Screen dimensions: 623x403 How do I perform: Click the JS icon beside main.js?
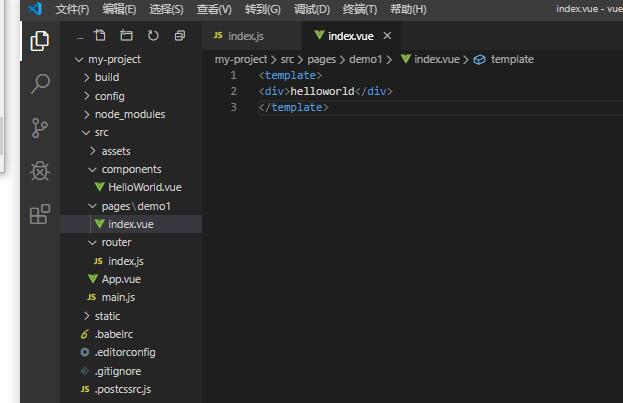(x=91, y=297)
